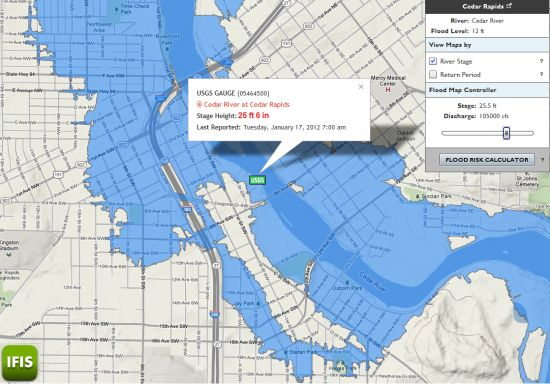Open the Flood Risk Calculator
This screenshot has height=385, width=550.
tap(487, 160)
